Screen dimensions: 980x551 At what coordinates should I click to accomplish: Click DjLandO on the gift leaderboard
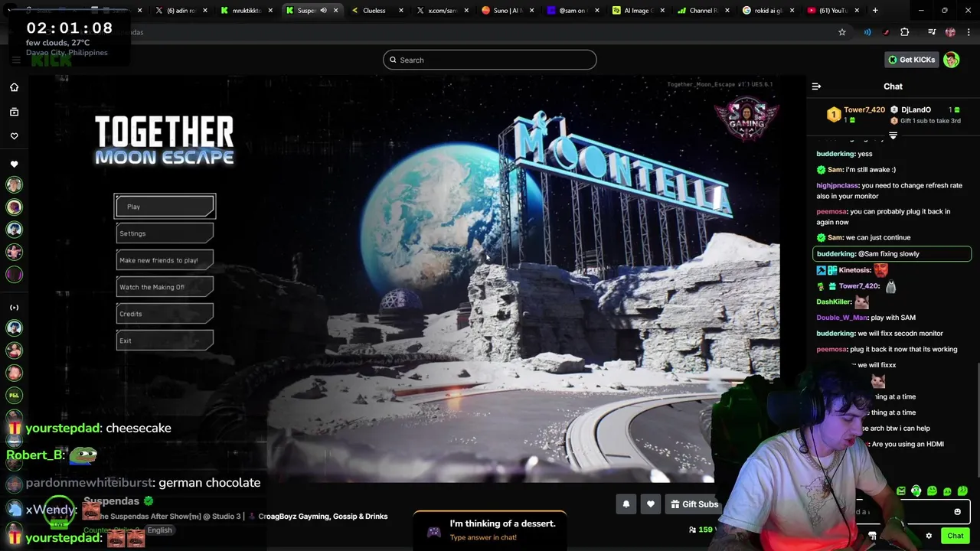pyautogui.click(x=916, y=110)
